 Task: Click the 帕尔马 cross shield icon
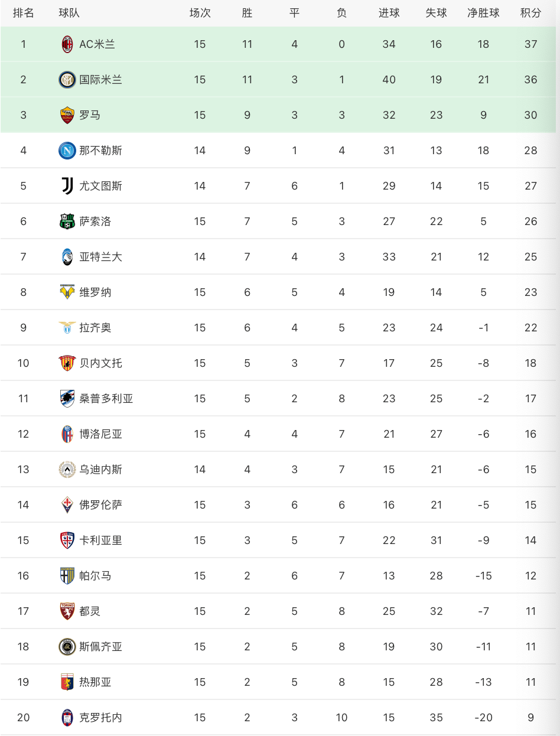click(x=67, y=576)
